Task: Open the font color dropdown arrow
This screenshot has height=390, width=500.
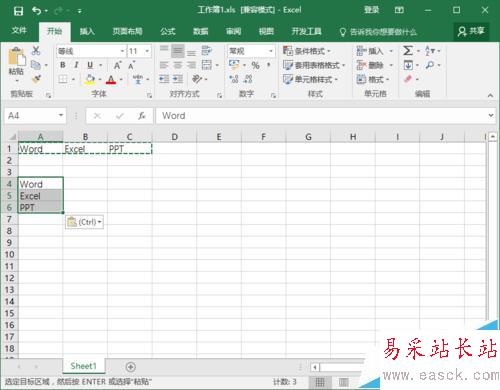Action: (121, 79)
